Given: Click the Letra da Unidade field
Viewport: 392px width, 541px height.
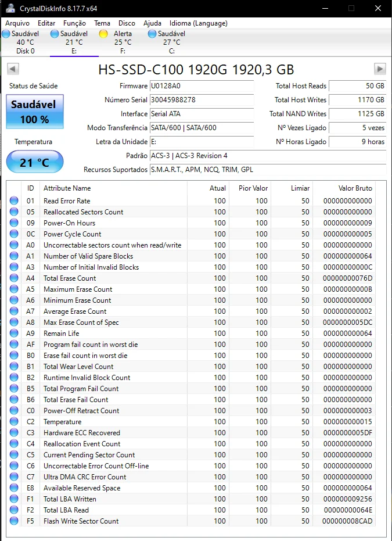Looking at the screenshot, I should (202, 141).
